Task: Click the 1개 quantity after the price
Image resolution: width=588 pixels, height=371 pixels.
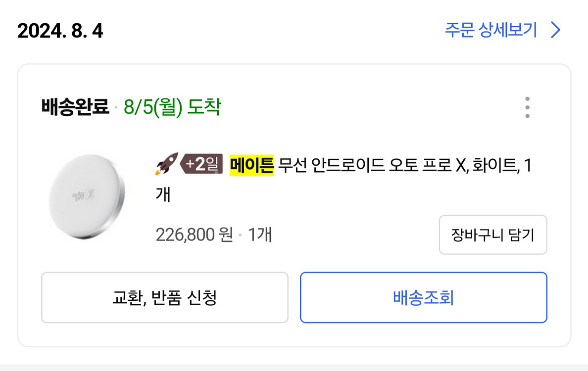Action: tap(260, 234)
